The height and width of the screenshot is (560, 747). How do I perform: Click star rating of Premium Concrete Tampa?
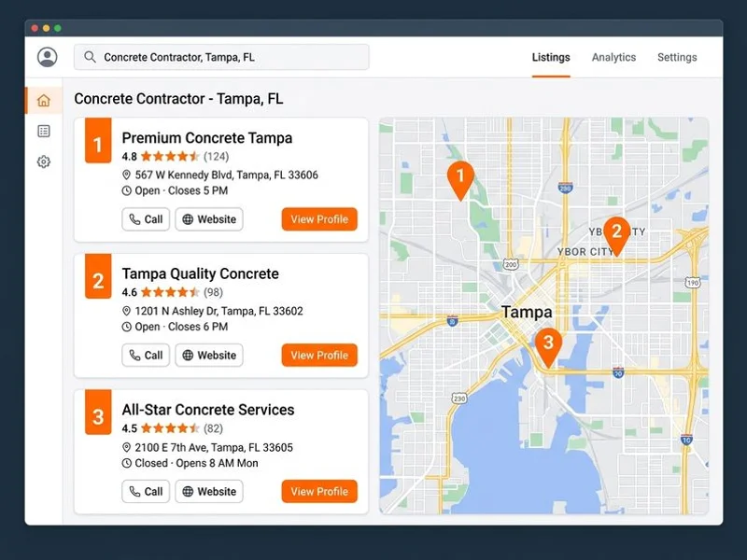(170, 156)
